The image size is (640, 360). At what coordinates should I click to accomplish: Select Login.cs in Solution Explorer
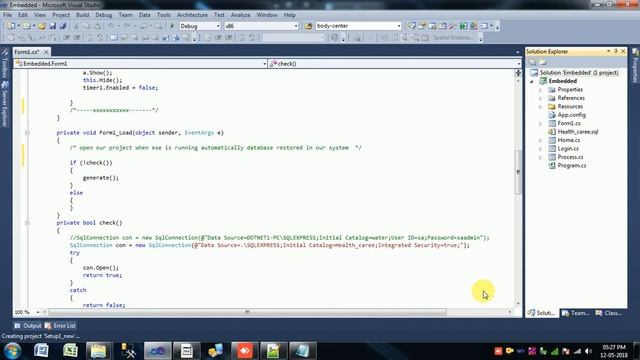568,149
